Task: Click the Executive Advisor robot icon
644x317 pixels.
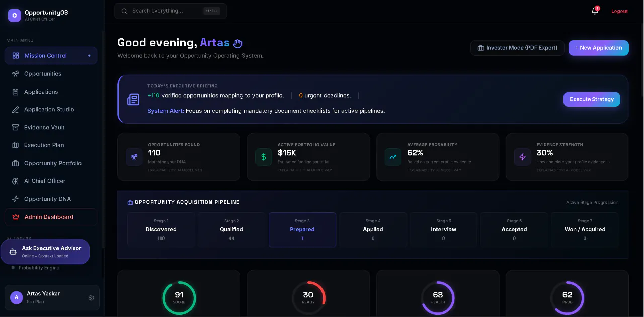Action: click(13, 252)
